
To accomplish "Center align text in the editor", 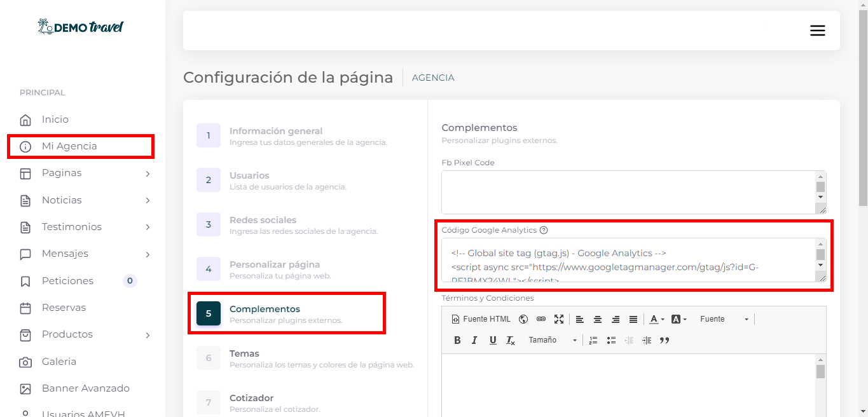I will (x=598, y=319).
